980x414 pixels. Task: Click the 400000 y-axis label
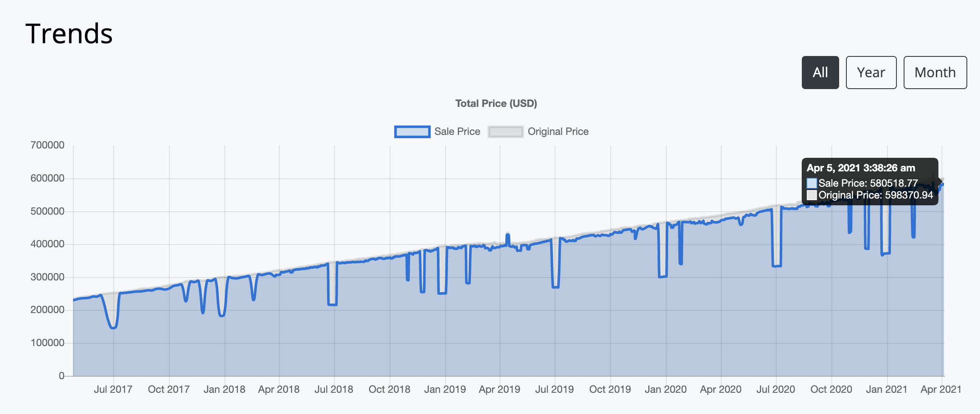pos(48,244)
